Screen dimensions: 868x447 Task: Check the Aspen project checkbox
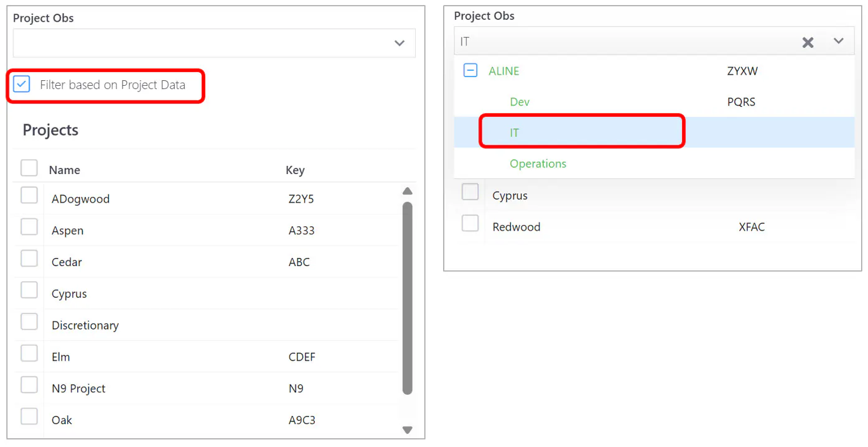pyautogui.click(x=29, y=227)
